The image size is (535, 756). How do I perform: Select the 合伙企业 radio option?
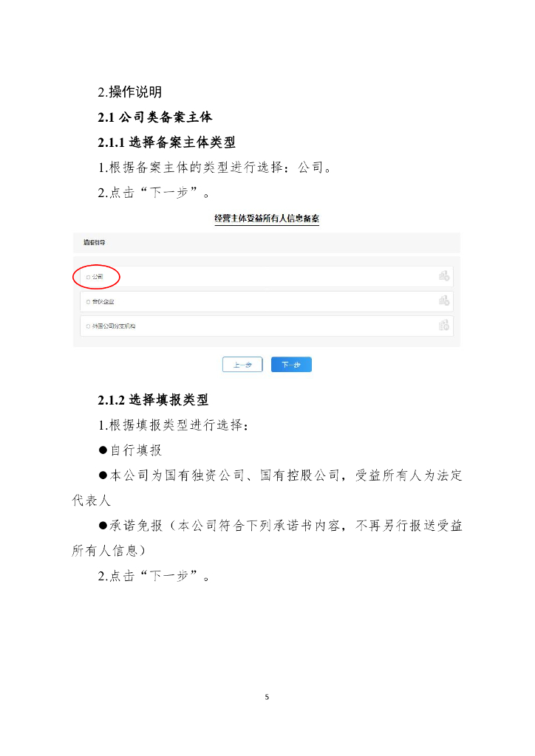[x=88, y=302]
